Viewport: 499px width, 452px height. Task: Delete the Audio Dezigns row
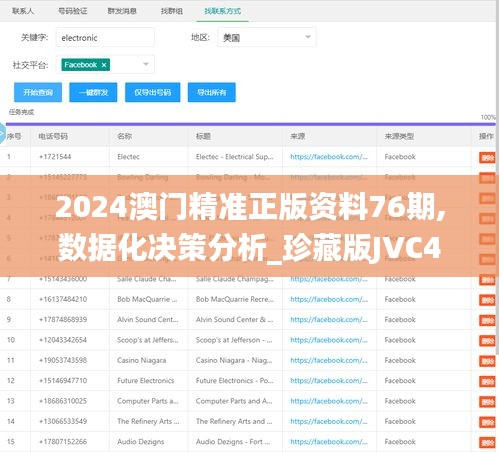[487, 442]
